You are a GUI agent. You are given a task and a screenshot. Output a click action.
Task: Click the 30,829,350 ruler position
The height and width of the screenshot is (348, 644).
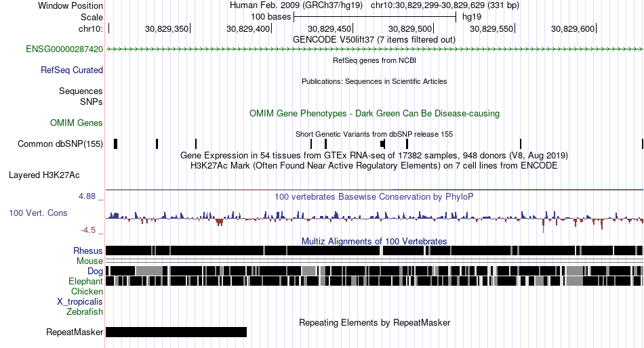tap(166, 28)
